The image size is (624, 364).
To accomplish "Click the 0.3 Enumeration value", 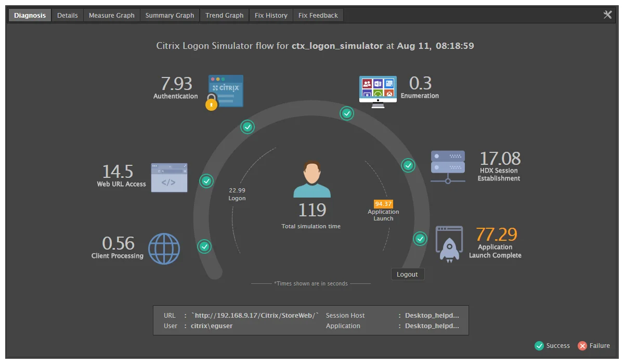I will [420, 83].
